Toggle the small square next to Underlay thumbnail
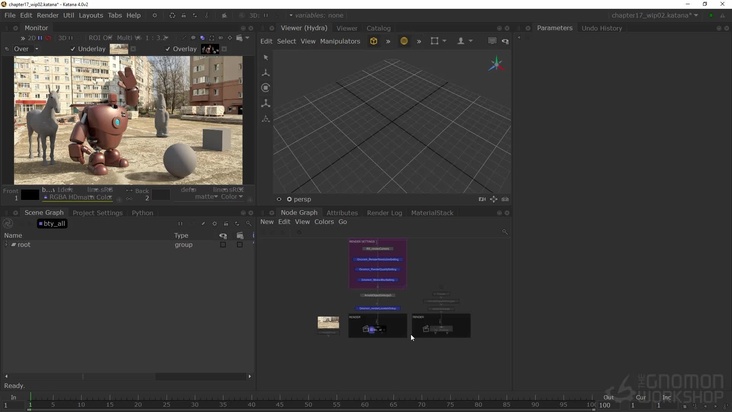Image resolution: width=732 pixels, height=412 pixels. click(x=134, y=49)
